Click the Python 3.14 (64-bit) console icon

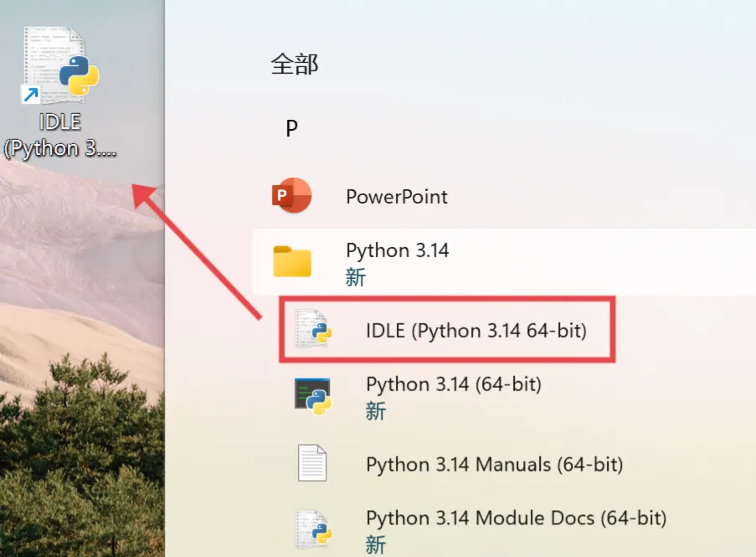point(313,396)
